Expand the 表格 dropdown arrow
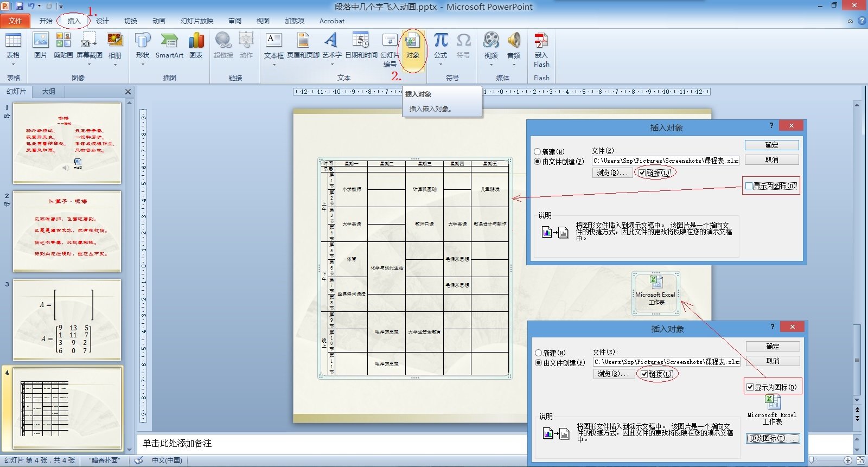 tap(13, 65)
